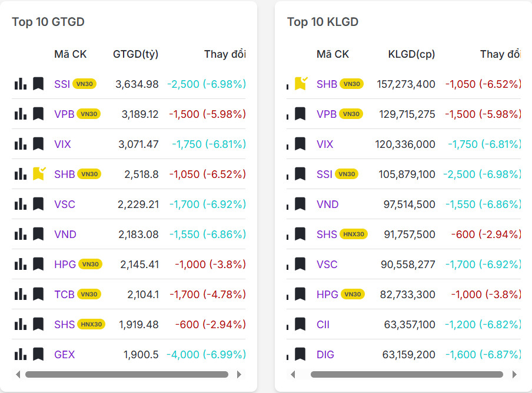Select the SHB volume 157,273,400
This screenshot has width=532, height=393.
click(x=406, y=84)
